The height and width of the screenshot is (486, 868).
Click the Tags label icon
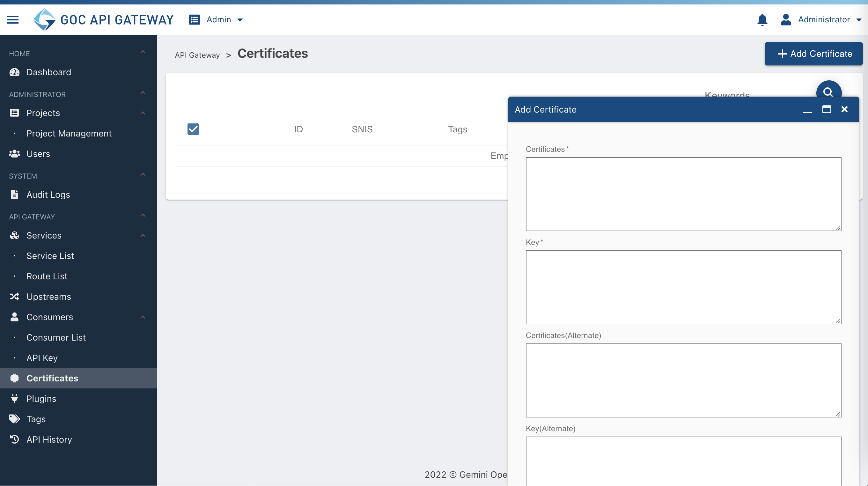click(x=14, y=419)
